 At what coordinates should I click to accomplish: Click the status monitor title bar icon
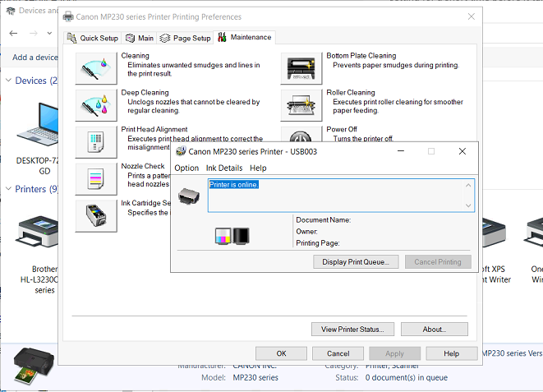(181, 151)
